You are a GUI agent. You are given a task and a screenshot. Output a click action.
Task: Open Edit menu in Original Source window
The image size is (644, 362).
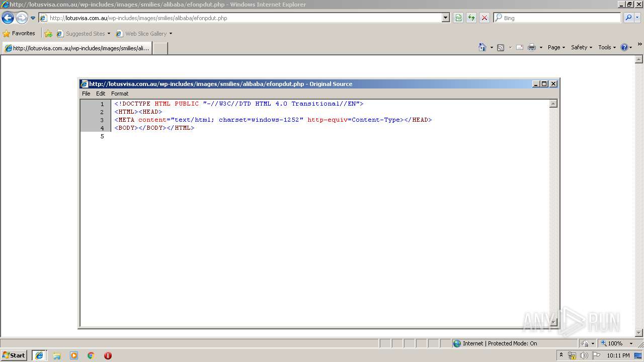click(x=101, y=94)
